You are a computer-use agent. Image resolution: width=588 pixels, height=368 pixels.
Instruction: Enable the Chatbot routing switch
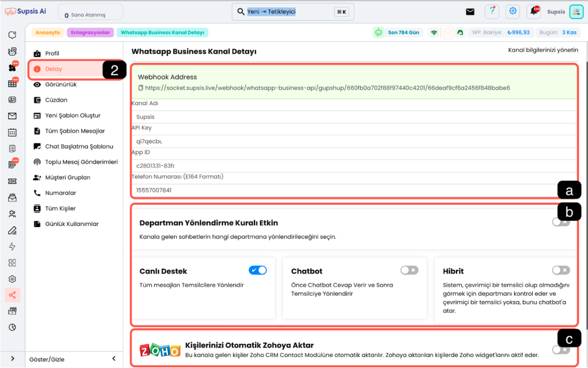[x=410, y=270]
